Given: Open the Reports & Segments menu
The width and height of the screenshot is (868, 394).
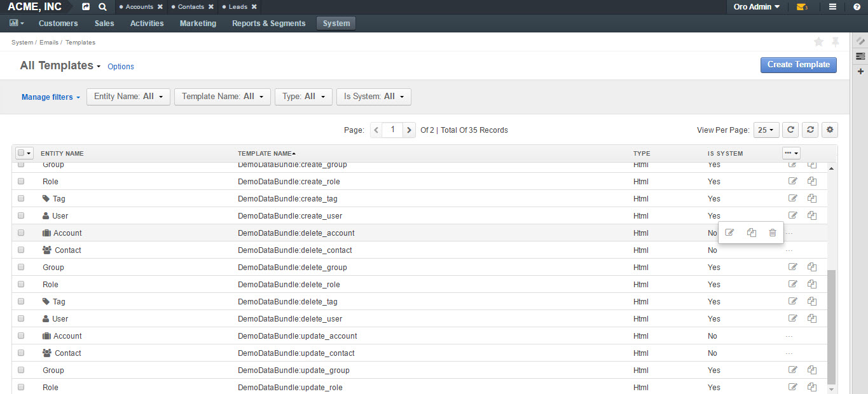Looking at the screenshot, I should 269,24.
